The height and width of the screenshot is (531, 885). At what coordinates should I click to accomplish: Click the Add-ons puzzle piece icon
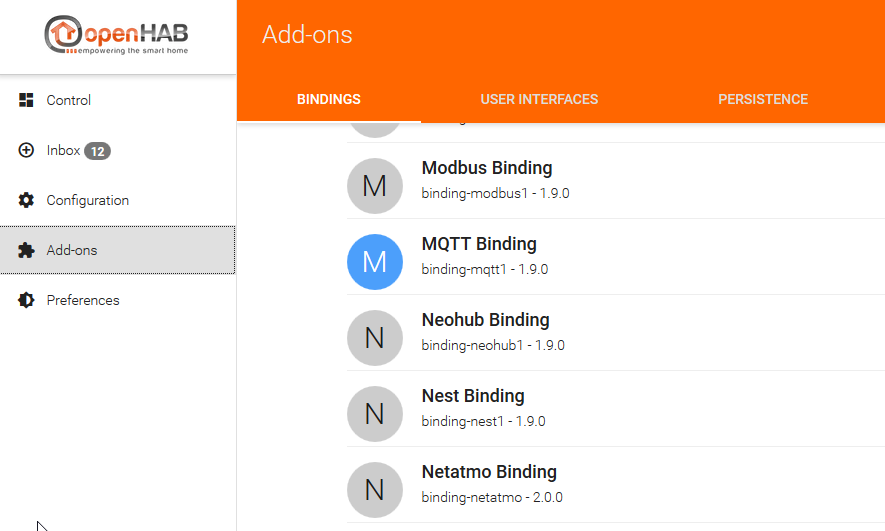(x=26, y=250)
